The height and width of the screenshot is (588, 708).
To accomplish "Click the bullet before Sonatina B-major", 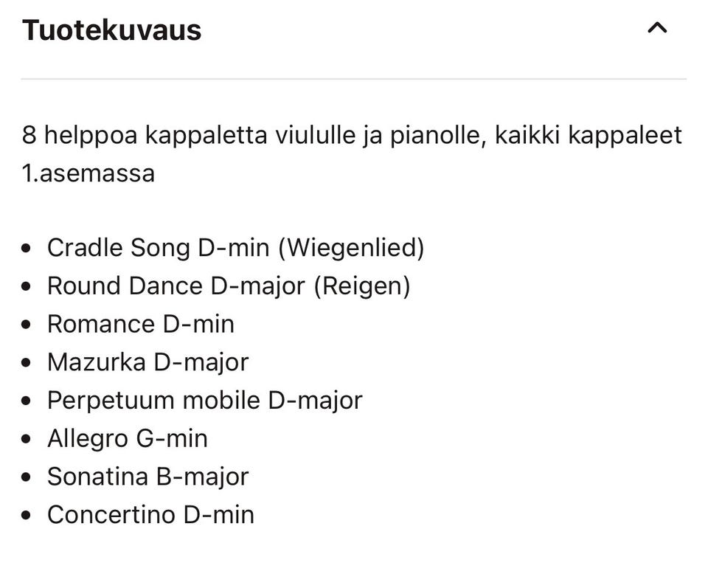I will tap(27, 477).
